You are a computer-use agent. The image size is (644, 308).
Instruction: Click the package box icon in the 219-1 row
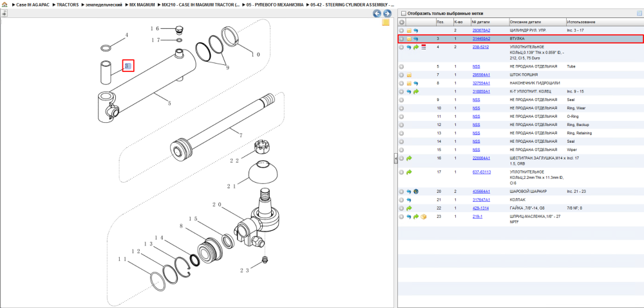[424, 217]
